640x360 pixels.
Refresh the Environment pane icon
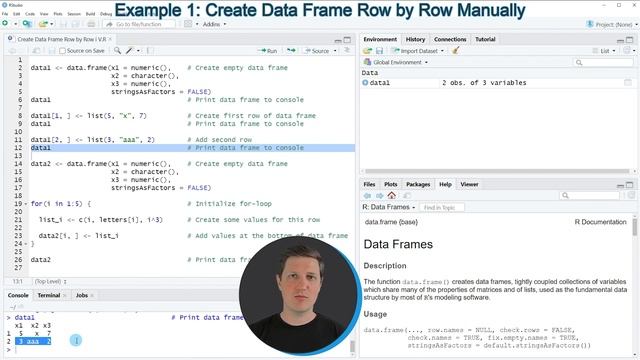pos(627,51)
